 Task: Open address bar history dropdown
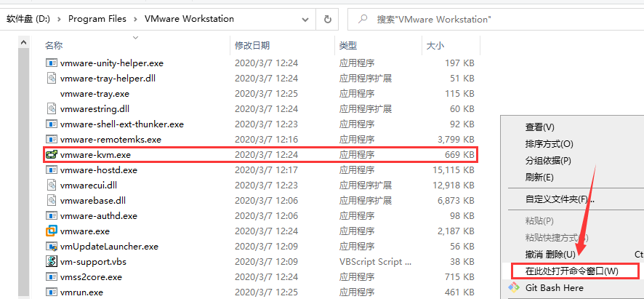click(x=305, y=19)
